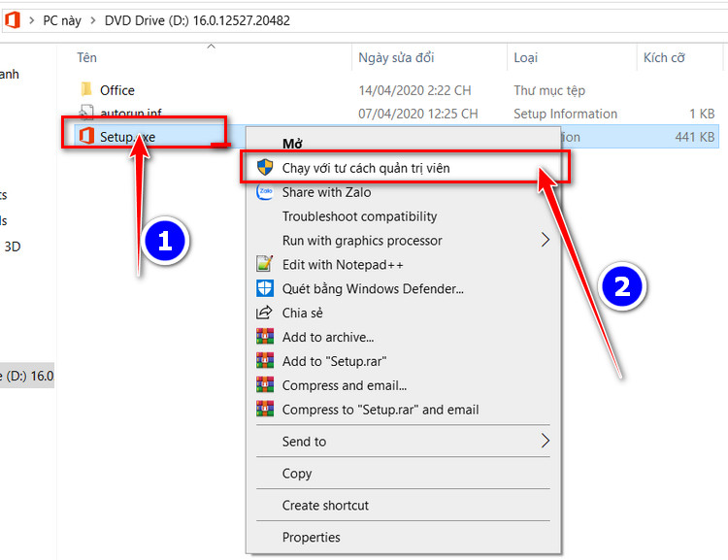Click the Windows Defender shield icon

(265, 288)
